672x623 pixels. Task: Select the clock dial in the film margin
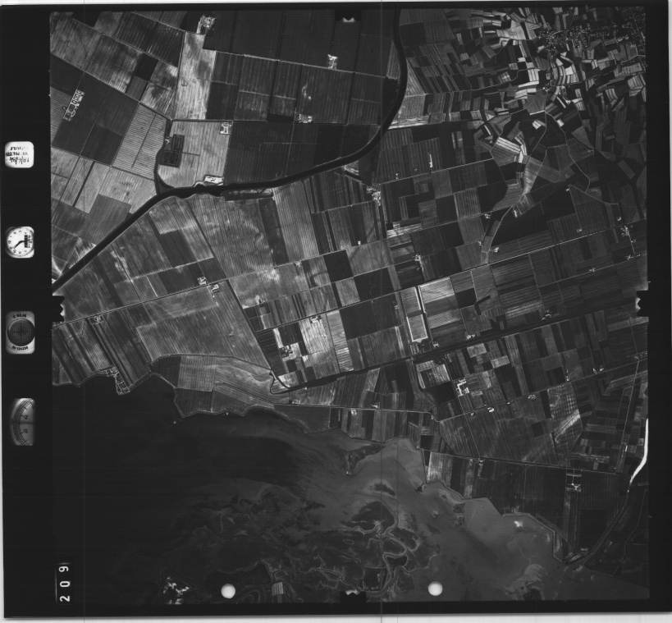pyautogui.click(x=20, y=242)
